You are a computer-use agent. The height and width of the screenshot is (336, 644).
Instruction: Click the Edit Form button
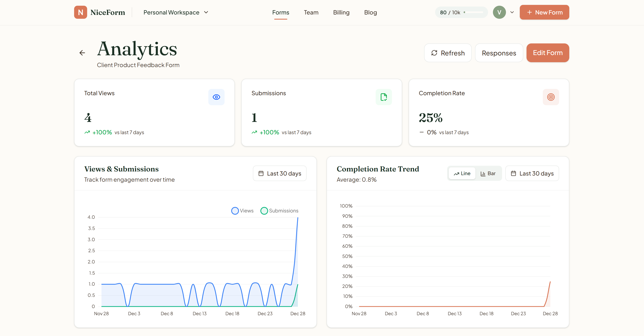point(547,53)
